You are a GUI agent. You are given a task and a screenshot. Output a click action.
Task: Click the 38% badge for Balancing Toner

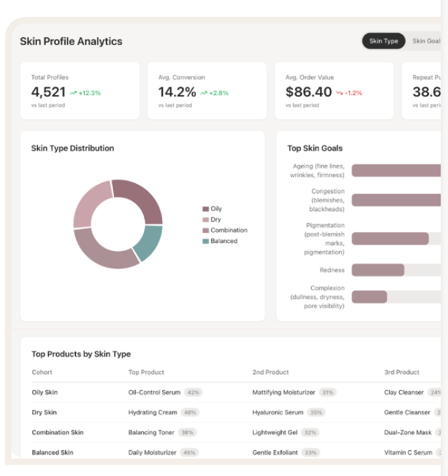[188, 432]
